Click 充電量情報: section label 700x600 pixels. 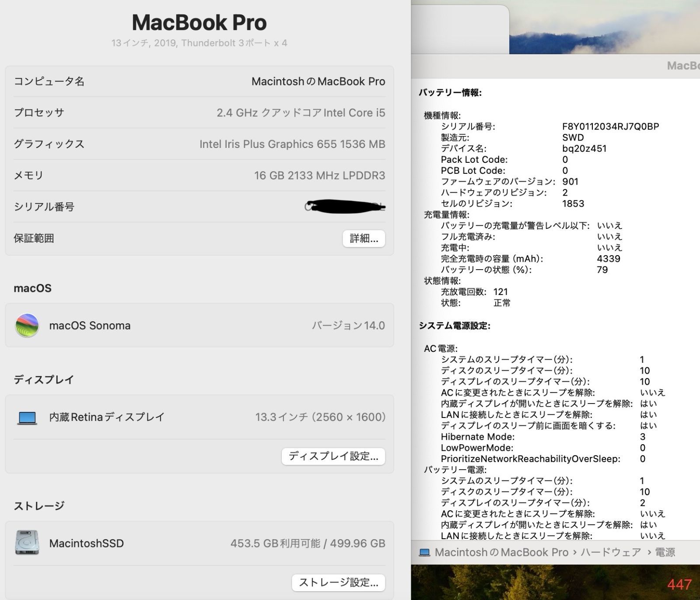(x=447, y=215)
